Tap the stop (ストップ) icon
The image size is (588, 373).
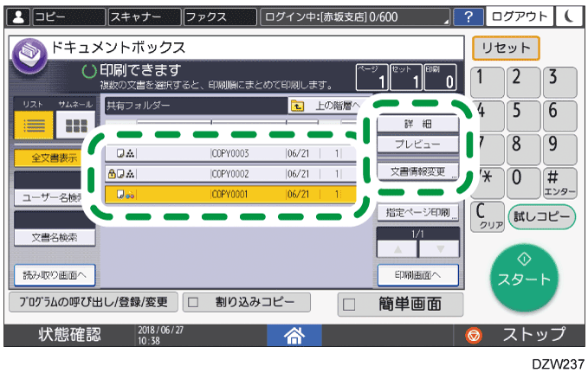[473, 335]
